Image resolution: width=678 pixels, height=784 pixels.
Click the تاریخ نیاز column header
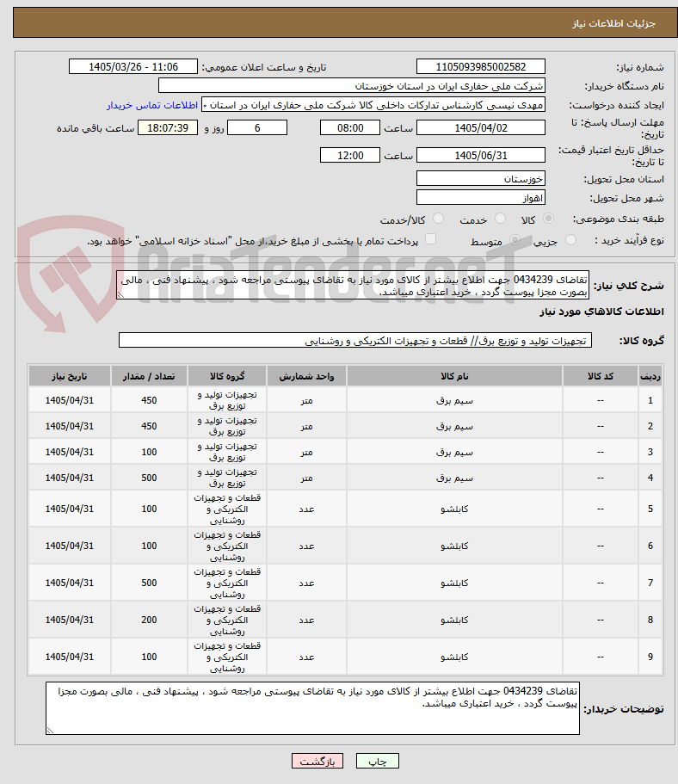(x=69, y=376)
